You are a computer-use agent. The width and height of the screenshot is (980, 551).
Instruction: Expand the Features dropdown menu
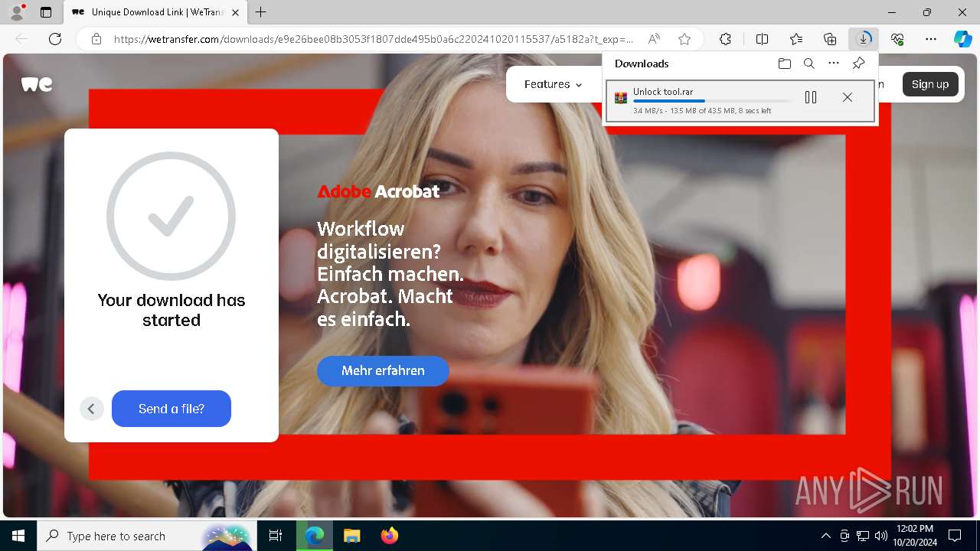click(553, 84)
